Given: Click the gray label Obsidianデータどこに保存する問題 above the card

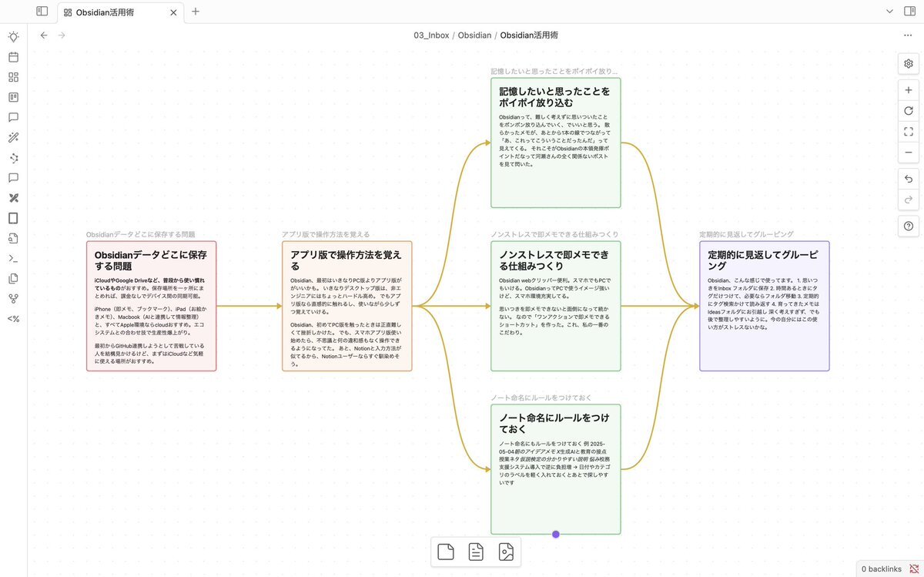Looking at the screenshot, I should coord(141,234).
